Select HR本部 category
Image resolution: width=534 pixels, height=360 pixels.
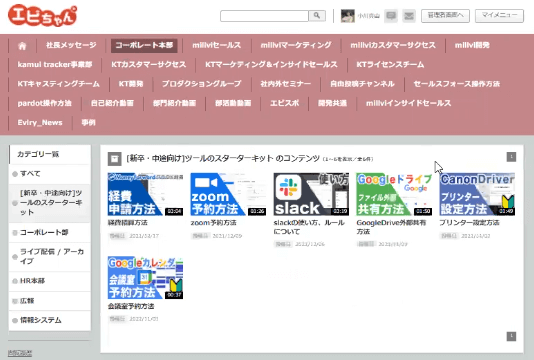(50, 281)
